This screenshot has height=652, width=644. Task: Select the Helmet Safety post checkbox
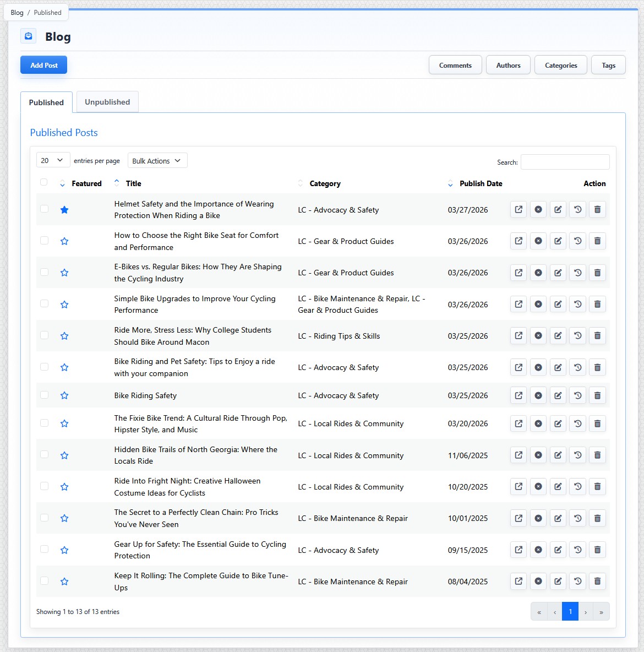point(44,209)
